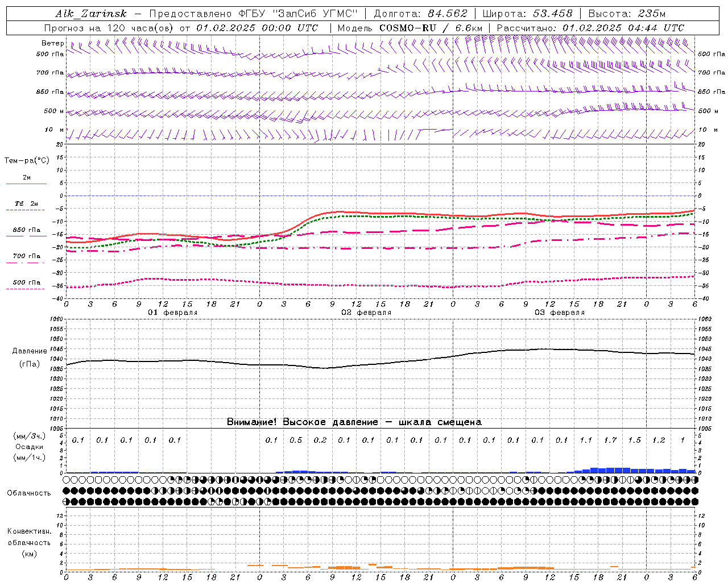Click the date label "02 февраля"
The image size is (728, 582).
pyautogui.click(x=366, y=313)
